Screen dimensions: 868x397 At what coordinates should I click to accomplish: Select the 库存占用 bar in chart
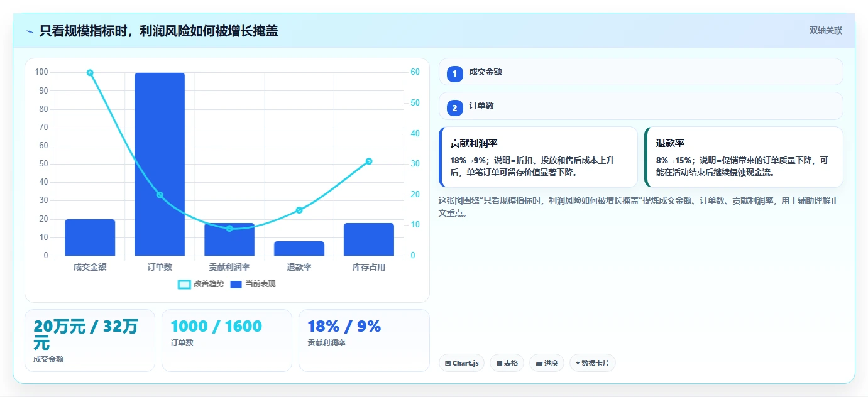pyautogui.click(x=369, y=239)
